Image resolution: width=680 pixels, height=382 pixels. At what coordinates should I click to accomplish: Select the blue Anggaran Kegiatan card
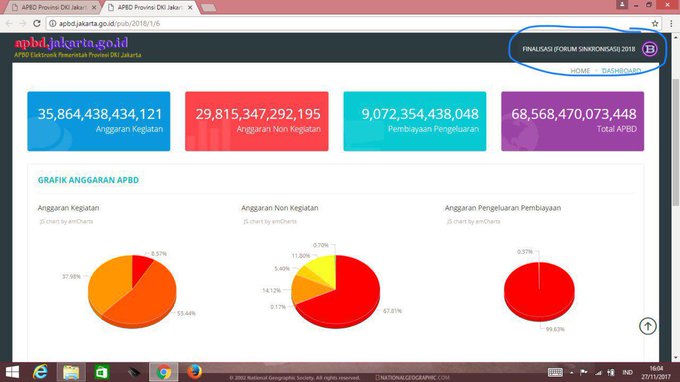(99, 121)
